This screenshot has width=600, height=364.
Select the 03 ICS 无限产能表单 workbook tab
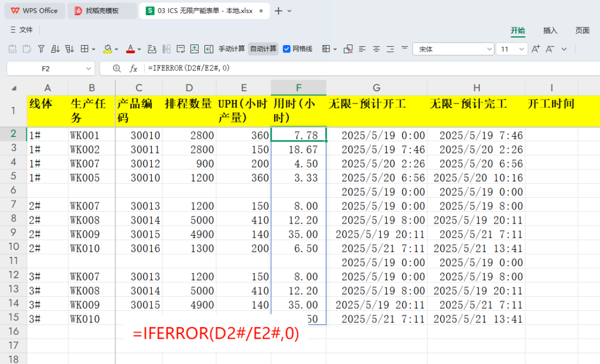coord(204,11)
